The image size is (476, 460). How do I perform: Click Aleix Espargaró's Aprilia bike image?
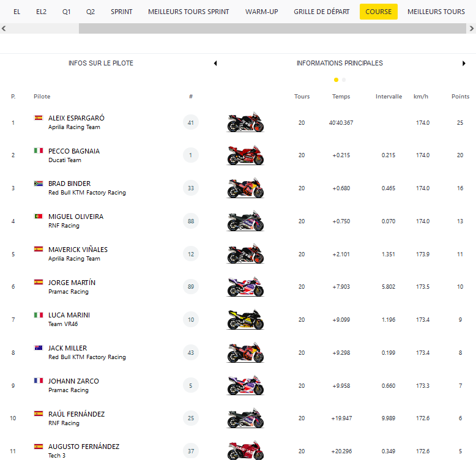point(245,122)
